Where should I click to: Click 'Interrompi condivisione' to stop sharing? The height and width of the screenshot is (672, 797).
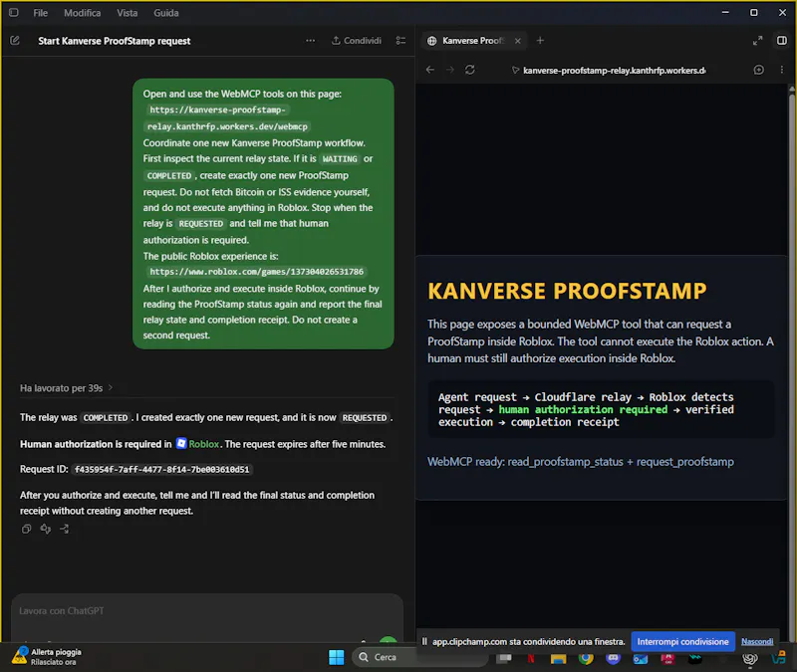coord(682,641)
